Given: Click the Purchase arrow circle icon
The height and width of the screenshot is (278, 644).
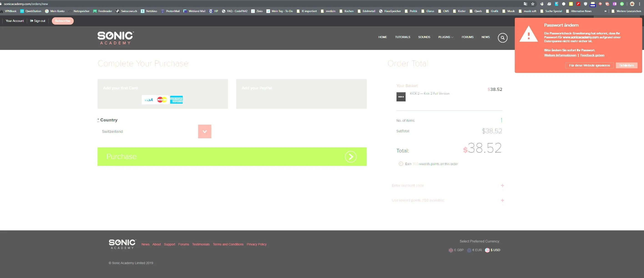Looking at the screenshot, I should tap(351, 157).
